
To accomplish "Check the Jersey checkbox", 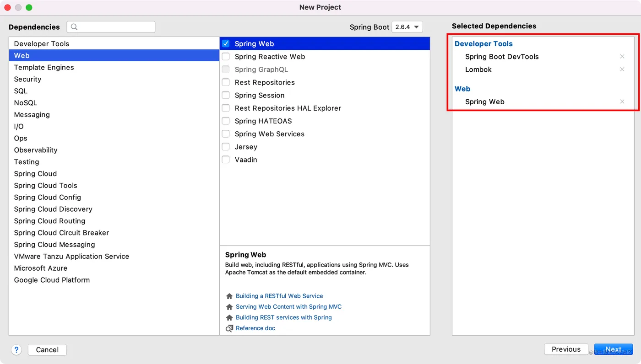I will click(x=226, y=147).
